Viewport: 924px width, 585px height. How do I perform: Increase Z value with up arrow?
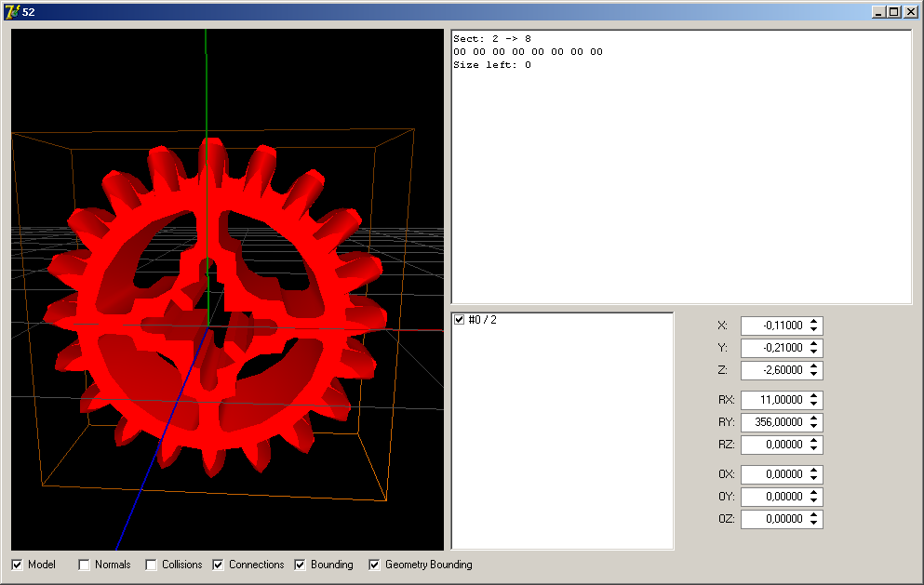(x=814, y=366)
